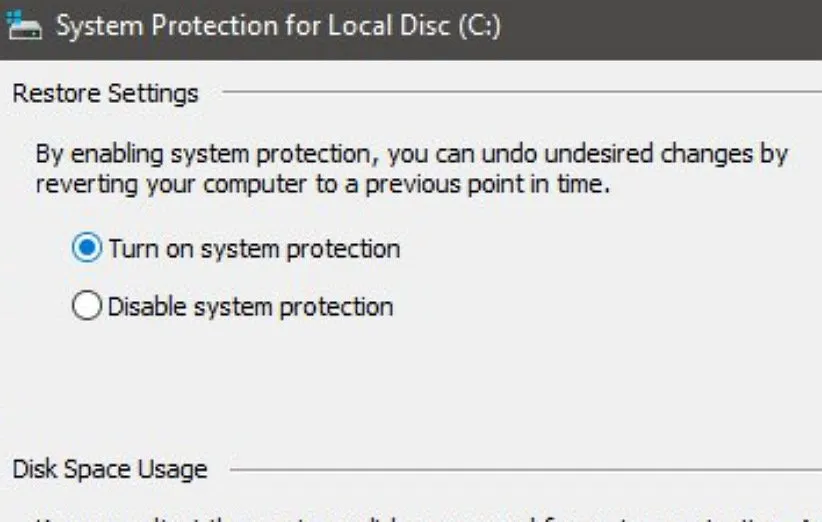Click the Restore Settings section heading

[105, 94]
